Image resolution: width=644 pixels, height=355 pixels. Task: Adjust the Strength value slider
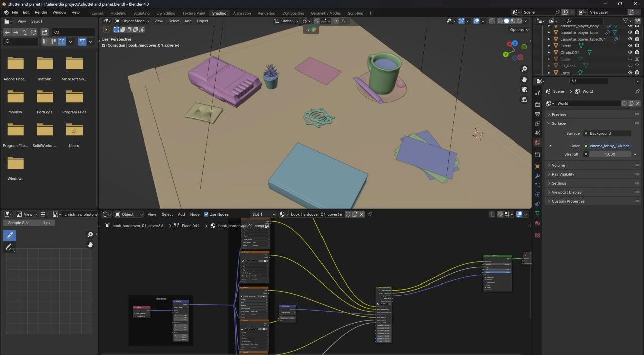[x=610, y=154]
